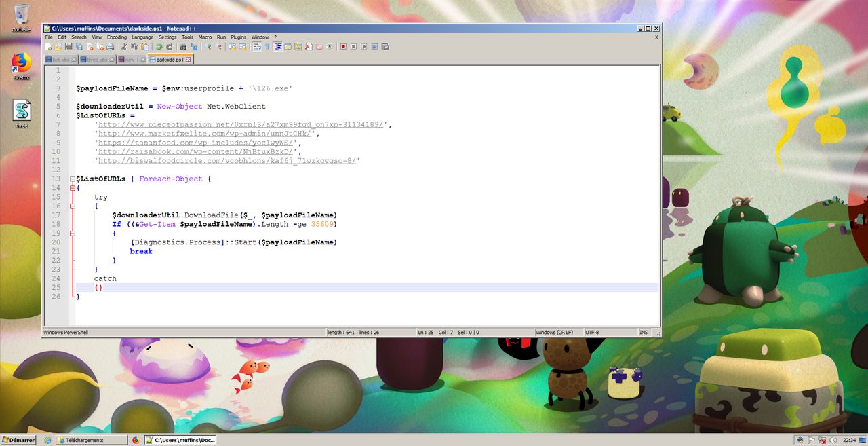The height and width of the screenshot is (446, 868).
Task: Click the Save All toolbar icon
Action: (79, 47)
